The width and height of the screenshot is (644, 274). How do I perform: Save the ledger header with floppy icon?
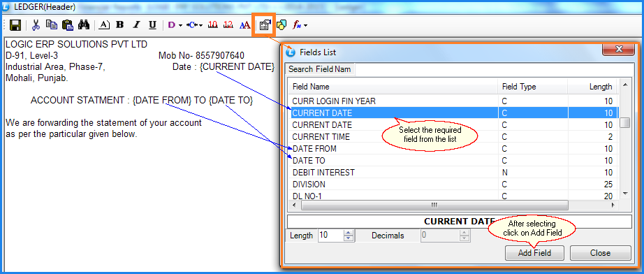tap(15, 25)
